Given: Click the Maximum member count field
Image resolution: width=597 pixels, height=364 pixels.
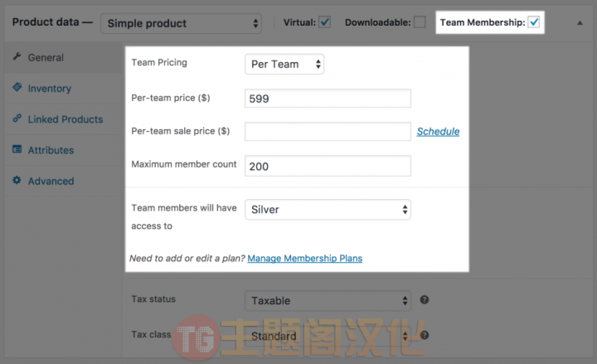Looking at the screenshot, I should click(328, 166).
